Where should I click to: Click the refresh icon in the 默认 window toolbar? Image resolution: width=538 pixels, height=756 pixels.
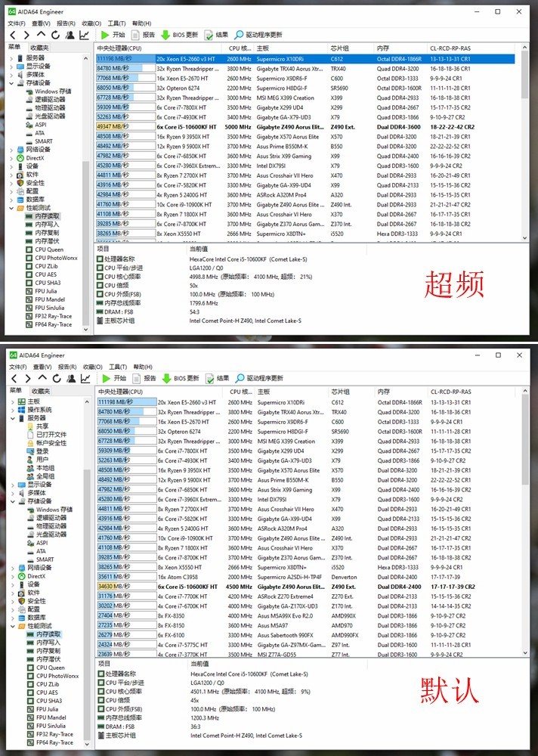click(x=57, y=379)
